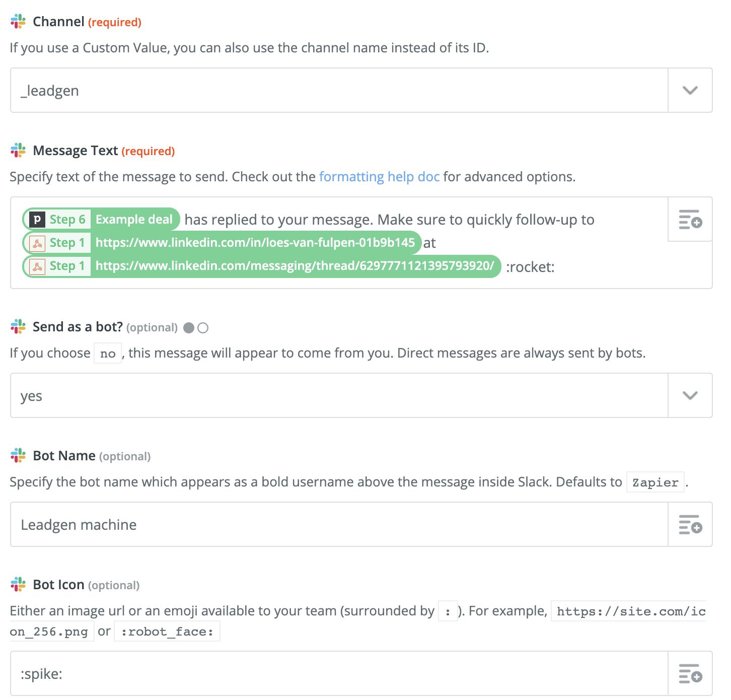The width and height of the screenshot is (731, 700).
Task: Click the Slack icon beside Channel label
Action: (18, 22)
